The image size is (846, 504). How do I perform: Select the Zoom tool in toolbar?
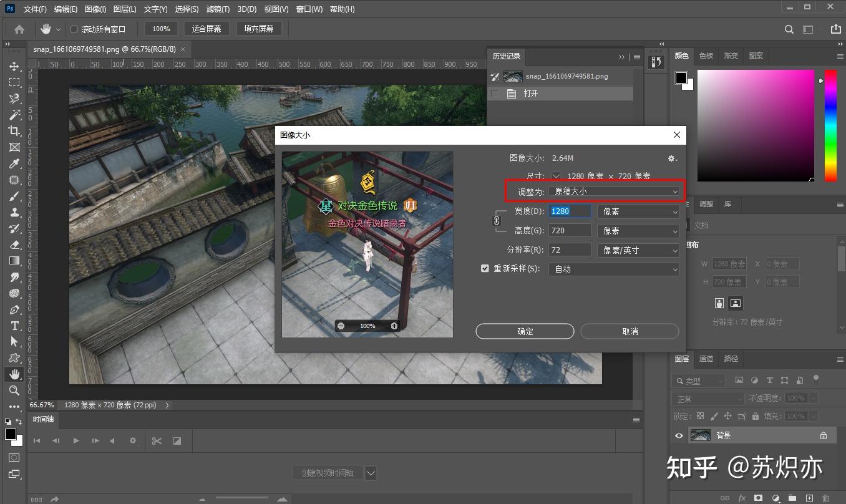pyautogui.click(x=14, y=390)
